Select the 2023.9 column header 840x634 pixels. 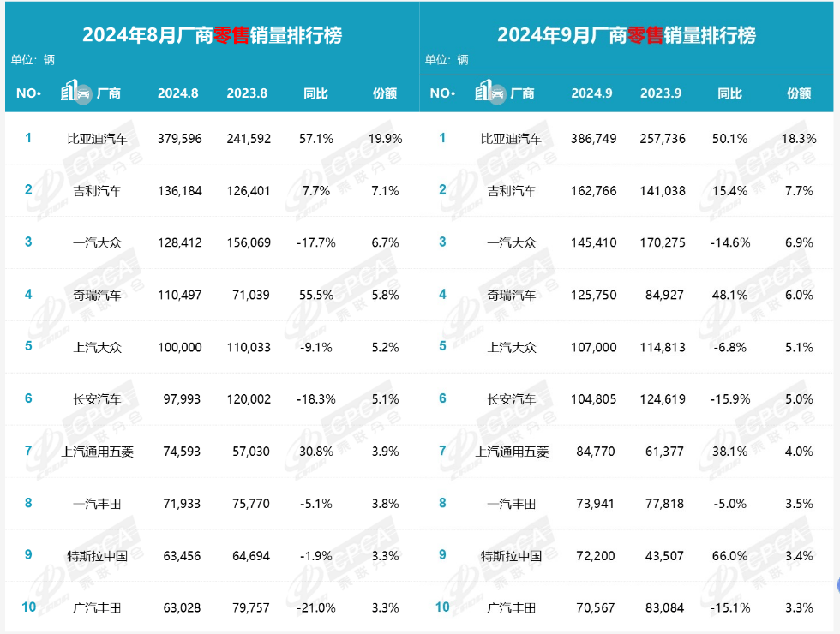click(x=661, y=93)
